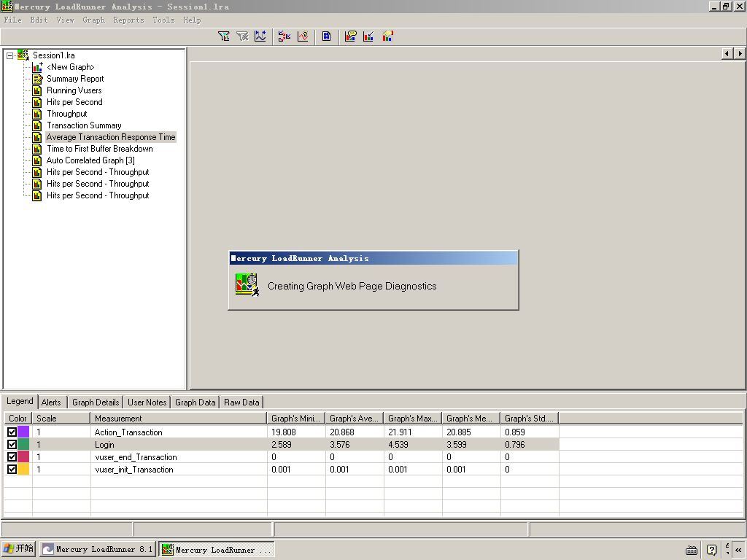Click the Summary Report notepad icon
The image size is (747, 560).
37,79
